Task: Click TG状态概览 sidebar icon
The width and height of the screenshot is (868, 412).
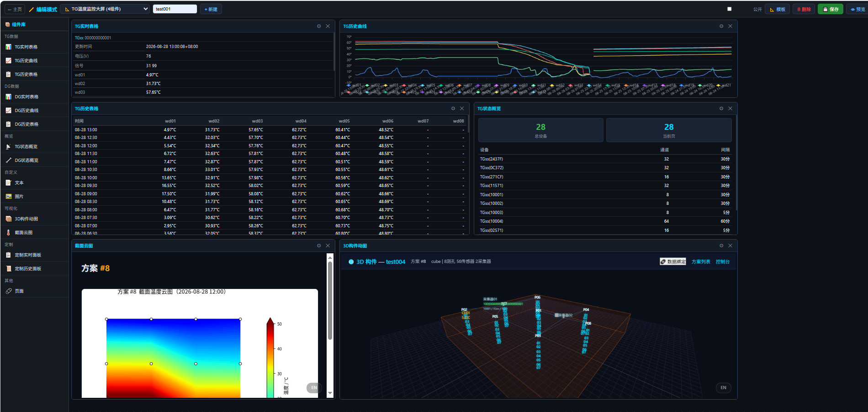Action: tap(8, 147)
